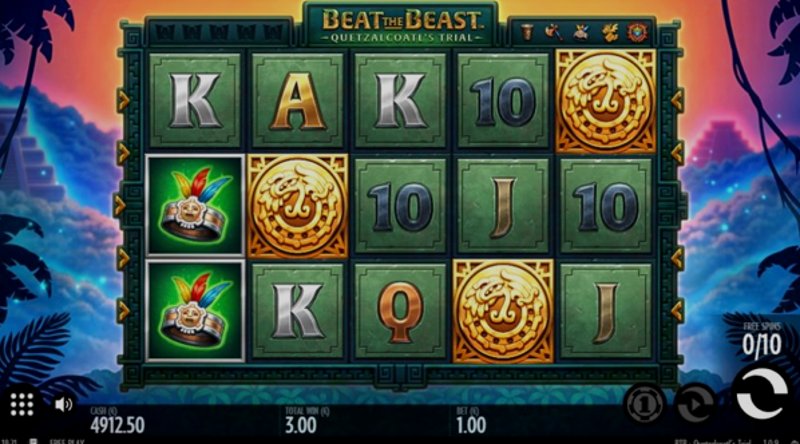Select the round shield emblem icon
The width and height of the screenshot is (800, 444).
pyautogui.click(x=637, y=32)
